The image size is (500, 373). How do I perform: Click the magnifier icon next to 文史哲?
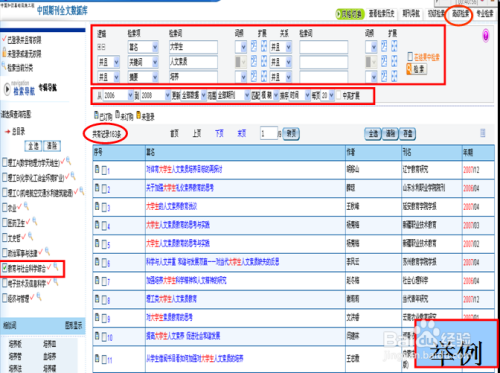[x=30, y=237]
